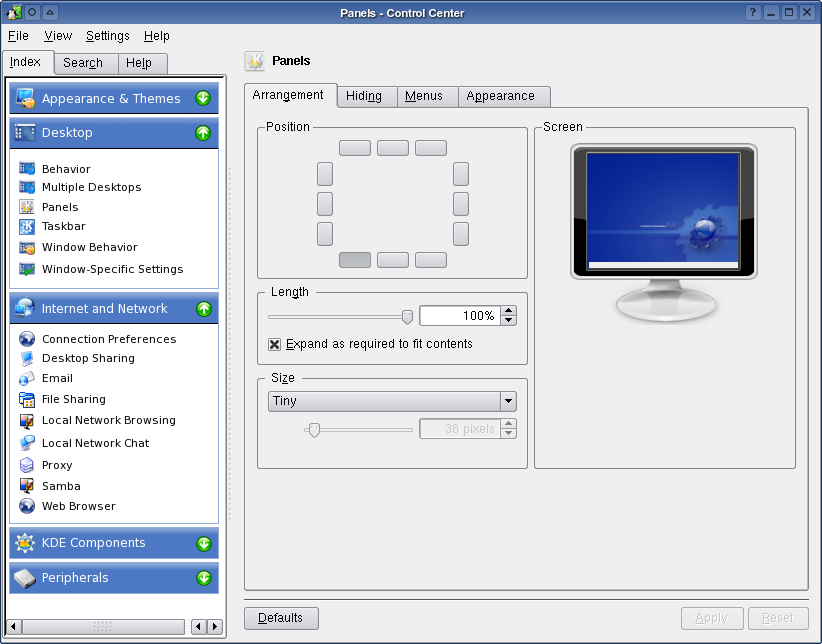Uncheck Expand as required to fit contents

(x=274, y=344)
